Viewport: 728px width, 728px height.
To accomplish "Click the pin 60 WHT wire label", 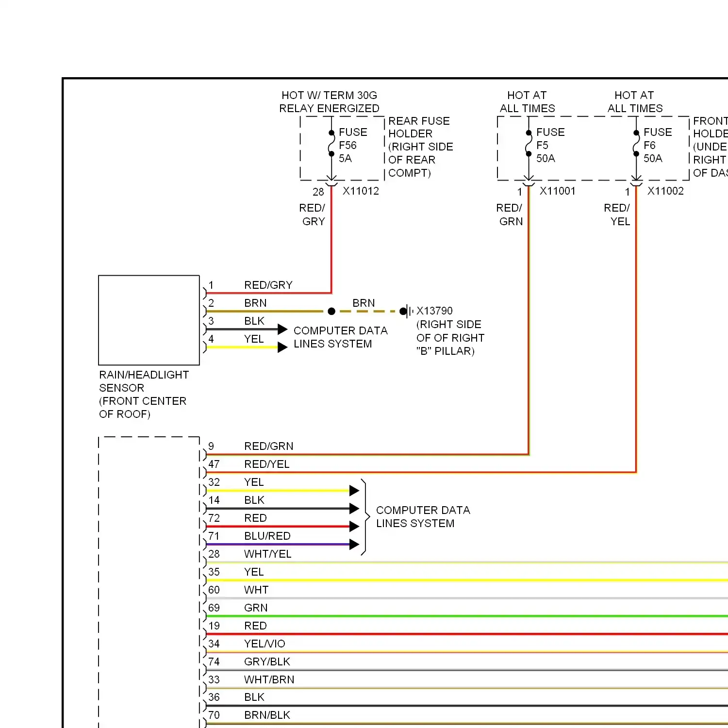I will coord(256,590).
